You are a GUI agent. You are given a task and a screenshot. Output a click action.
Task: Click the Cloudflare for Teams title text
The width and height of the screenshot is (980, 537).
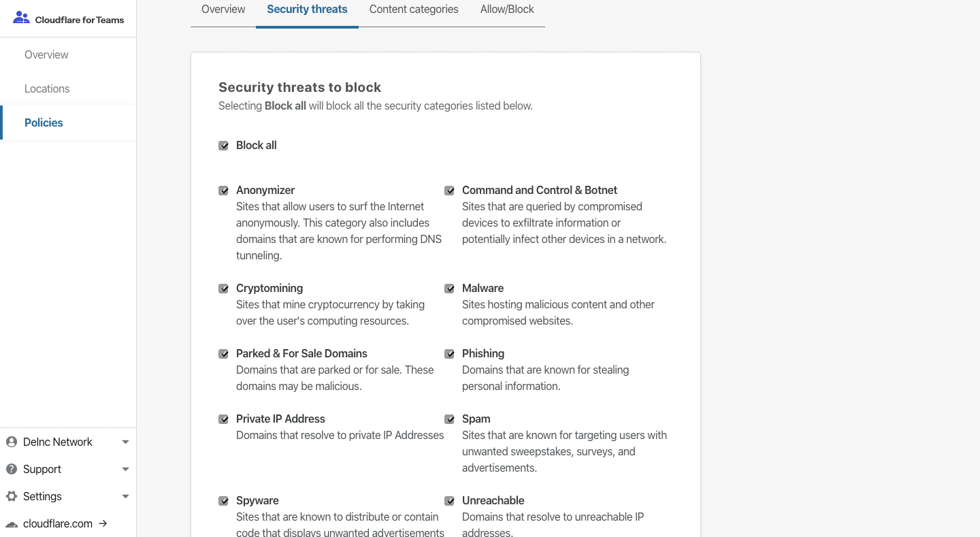click(80, 20)
